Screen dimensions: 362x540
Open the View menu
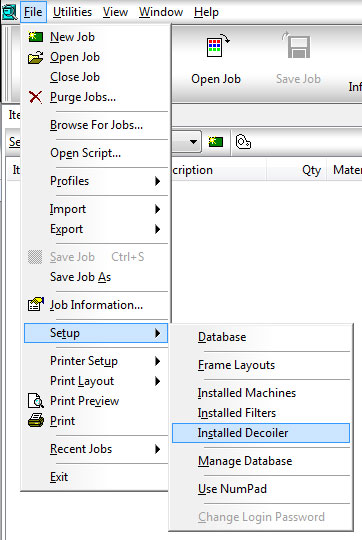115,12
